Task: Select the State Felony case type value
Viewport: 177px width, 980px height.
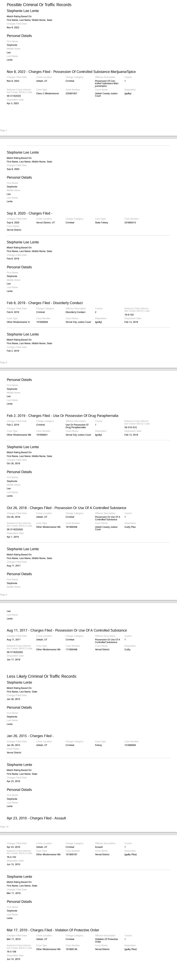Action: point(102,222)
